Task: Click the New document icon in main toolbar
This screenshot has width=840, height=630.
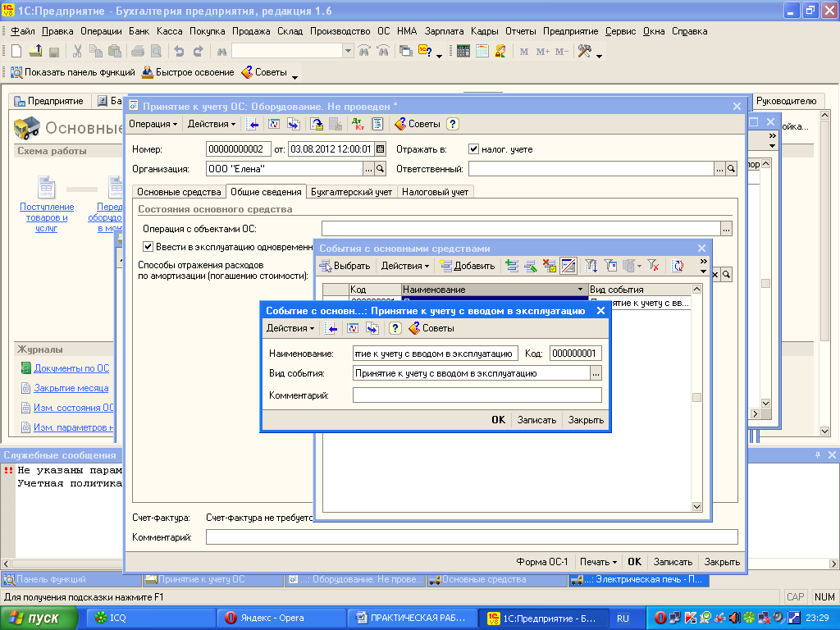Action: 16,52
